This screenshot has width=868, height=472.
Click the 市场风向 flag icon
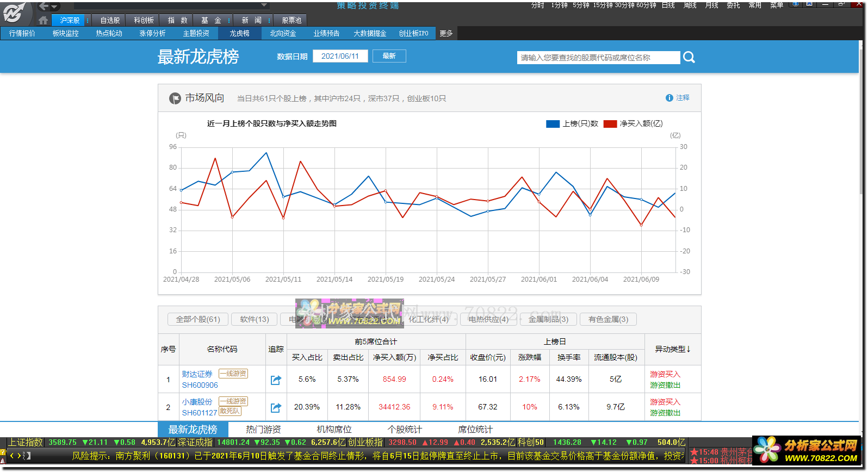pos(175,98)
